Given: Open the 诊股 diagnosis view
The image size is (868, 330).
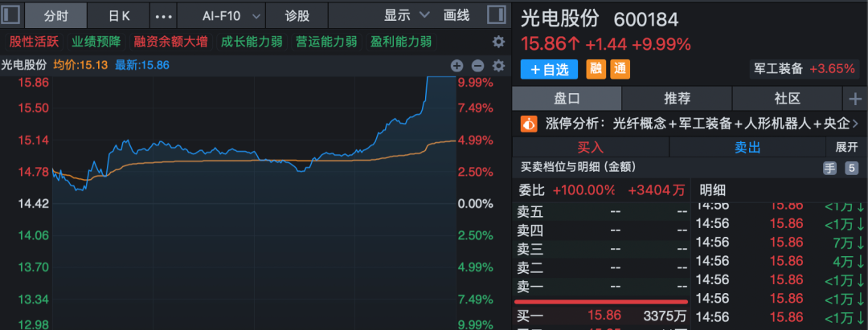Looking at the screenshot, I should click(297, 15).
